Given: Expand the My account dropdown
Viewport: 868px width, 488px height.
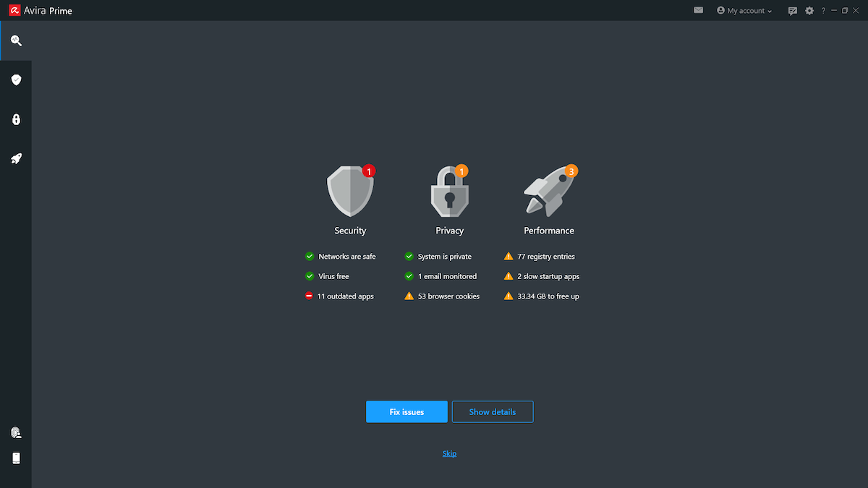Looking at the screenshot, I should pyautogui.click(x=744, y=10).
